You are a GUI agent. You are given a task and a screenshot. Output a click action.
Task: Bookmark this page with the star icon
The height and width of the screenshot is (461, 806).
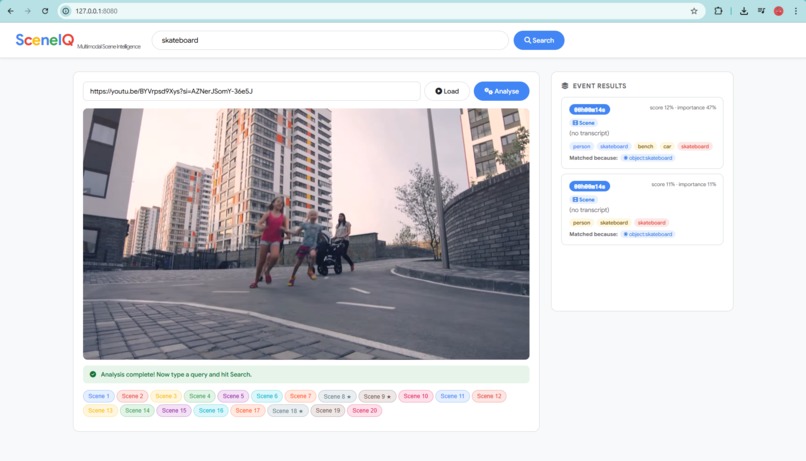point(694,11)
